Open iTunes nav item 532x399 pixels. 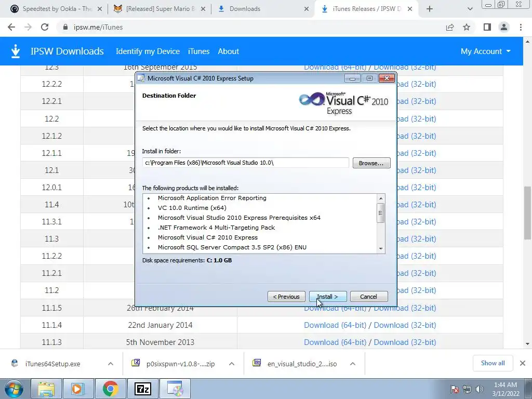tap(199, 51)
